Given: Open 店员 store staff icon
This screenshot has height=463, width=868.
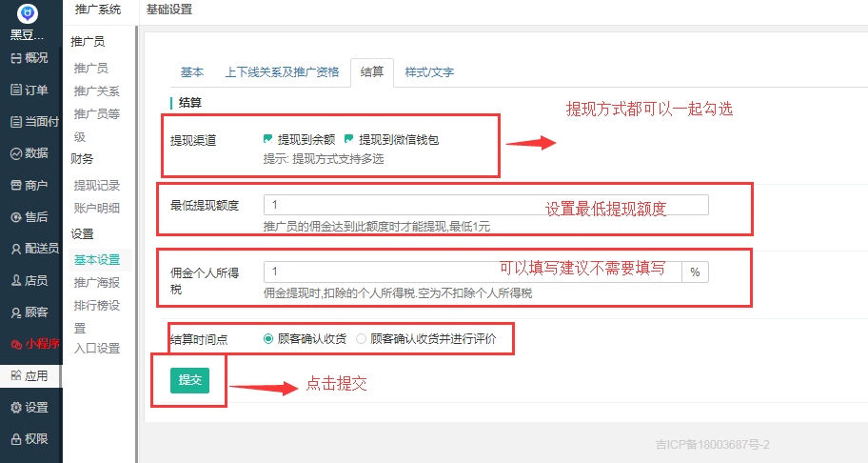Looking at the screenshot, I should tap(16, 281).
